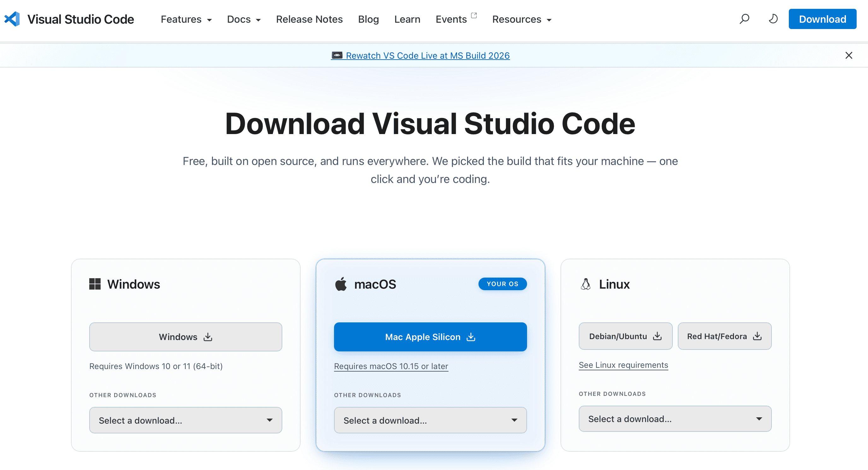This screenshot has height=470, width=868.
Task: Open Windows Select a download dropdown
Action: 186,420
